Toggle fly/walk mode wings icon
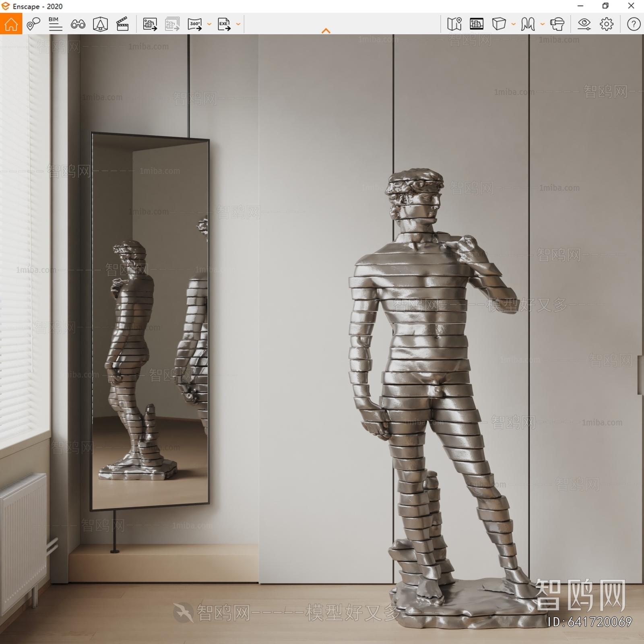Viewport: 644px width, 644px height. coord(528,24)
